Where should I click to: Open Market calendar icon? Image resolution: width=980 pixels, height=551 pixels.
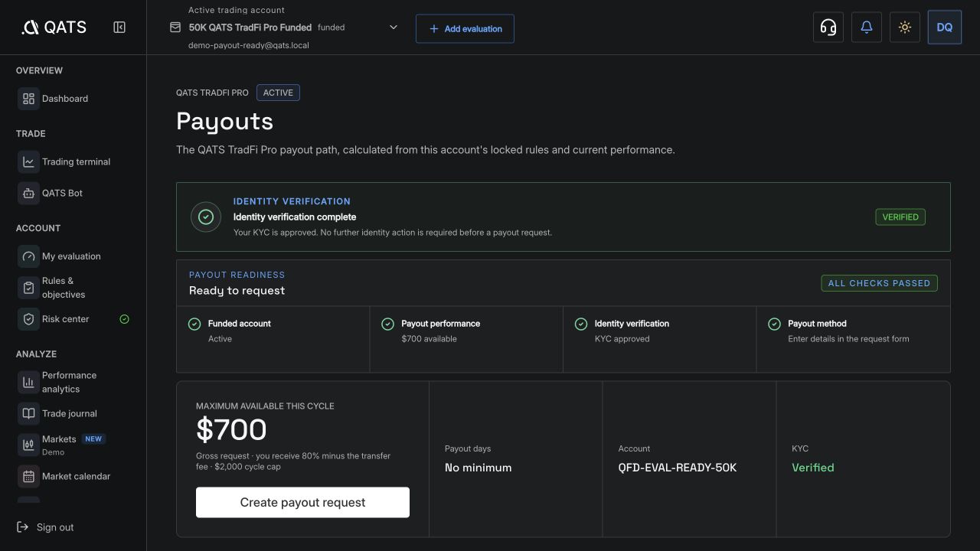click(28, 476)
